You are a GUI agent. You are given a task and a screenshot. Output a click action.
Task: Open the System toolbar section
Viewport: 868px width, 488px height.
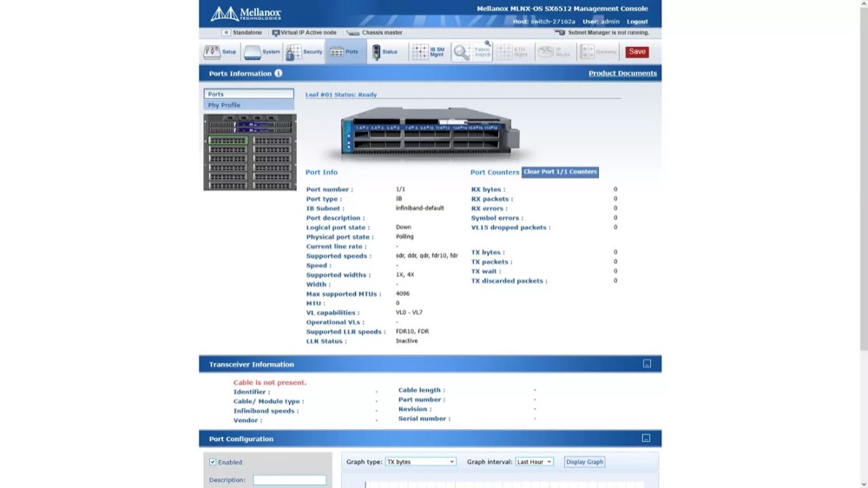(262, 51)
